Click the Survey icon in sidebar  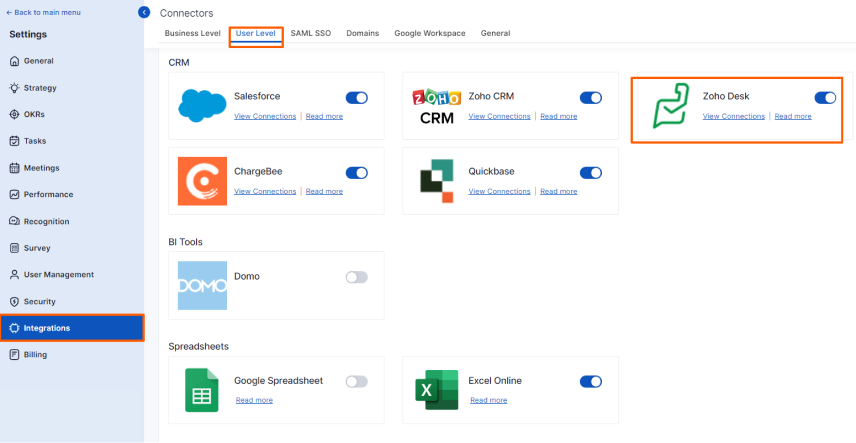coord(15,248)
